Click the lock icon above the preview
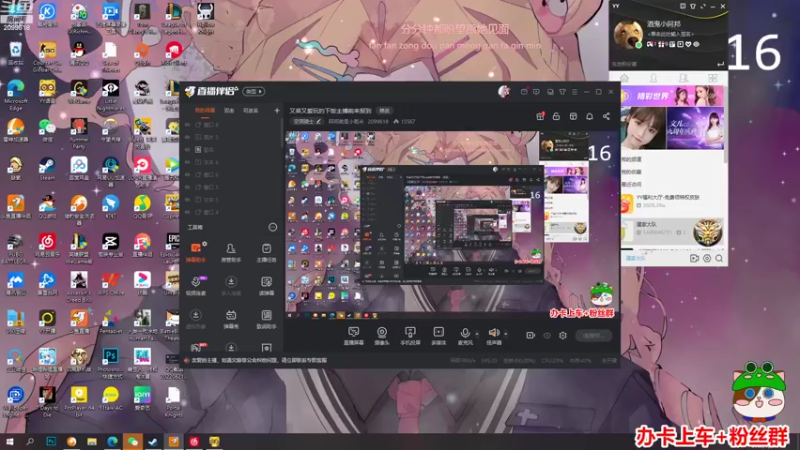This screenshot has height=450, width=800. pyautogui.click(x=556, y=116)
